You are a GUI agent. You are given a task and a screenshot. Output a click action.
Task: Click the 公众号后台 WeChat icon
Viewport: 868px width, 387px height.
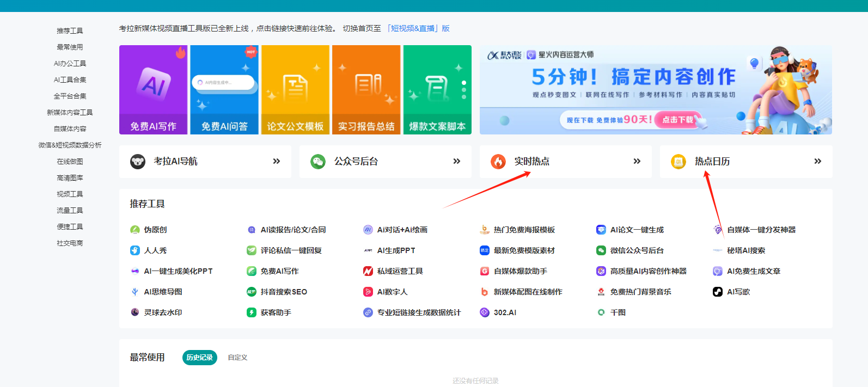tap(318, 162)
